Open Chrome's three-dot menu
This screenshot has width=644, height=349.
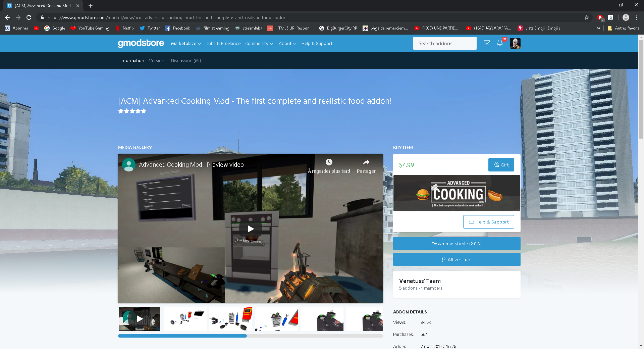[x=637, y=17]
